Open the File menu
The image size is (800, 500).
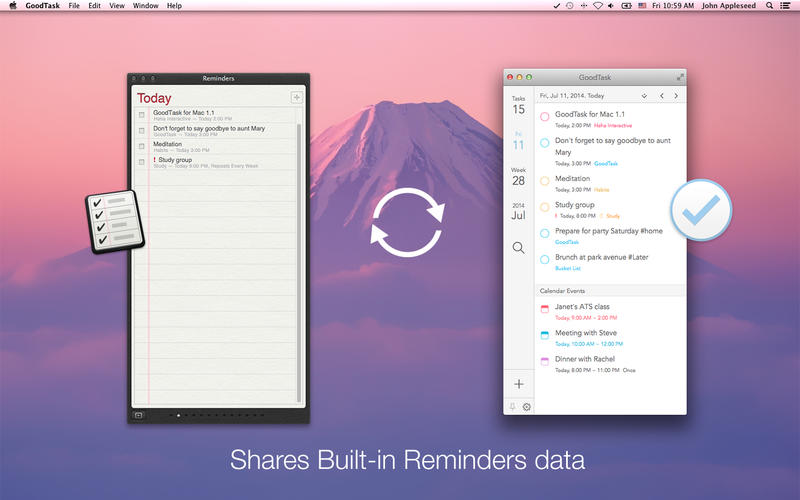pos(74,6)
